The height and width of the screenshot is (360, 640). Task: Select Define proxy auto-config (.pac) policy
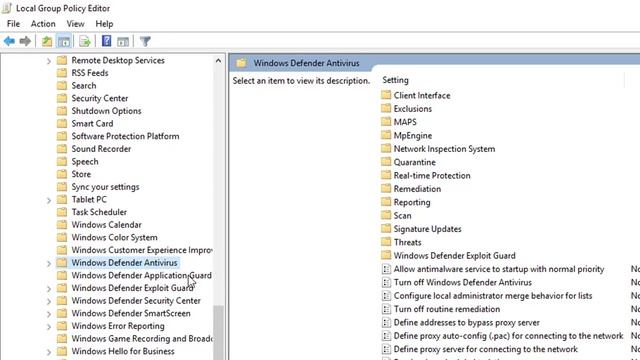[x=508, y=336]
